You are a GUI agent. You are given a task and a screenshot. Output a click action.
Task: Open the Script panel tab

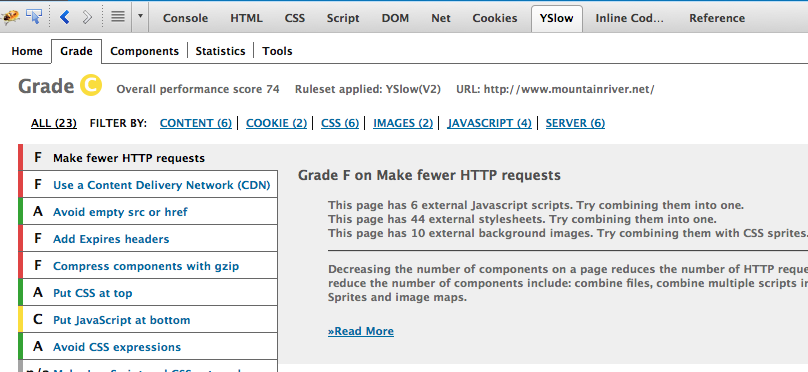(343, 18)
